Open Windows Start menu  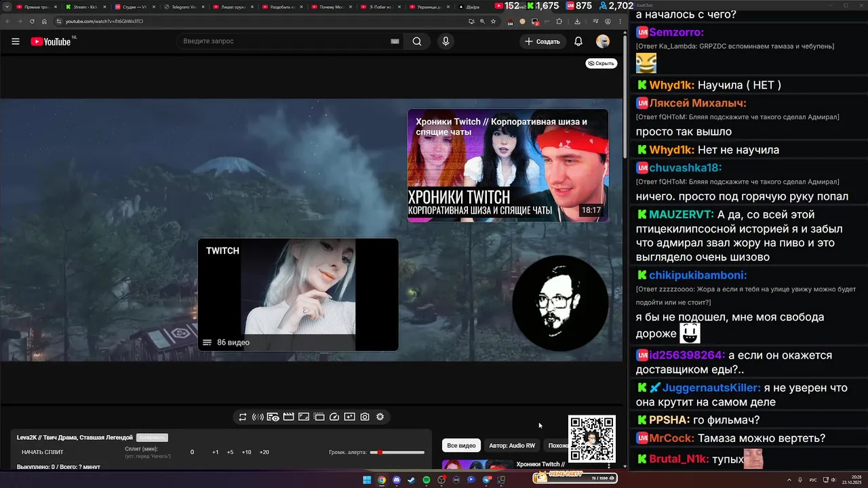pos(367,480)
